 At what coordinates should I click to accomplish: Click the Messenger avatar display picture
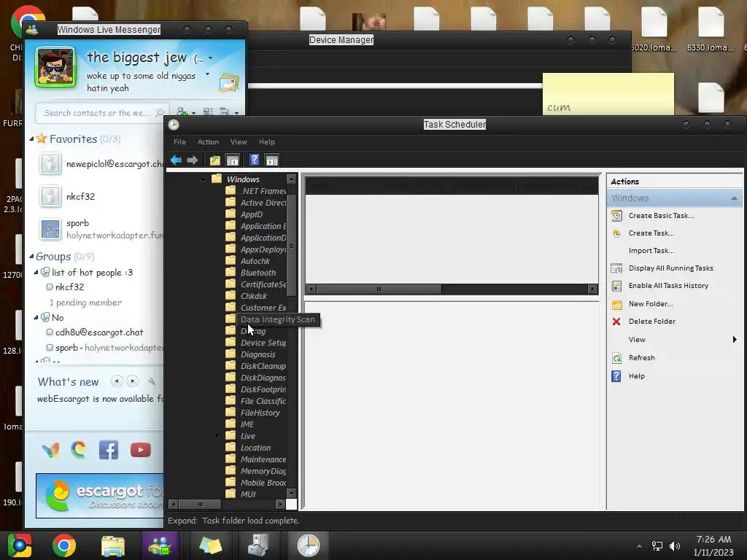[x=55, y=67]
